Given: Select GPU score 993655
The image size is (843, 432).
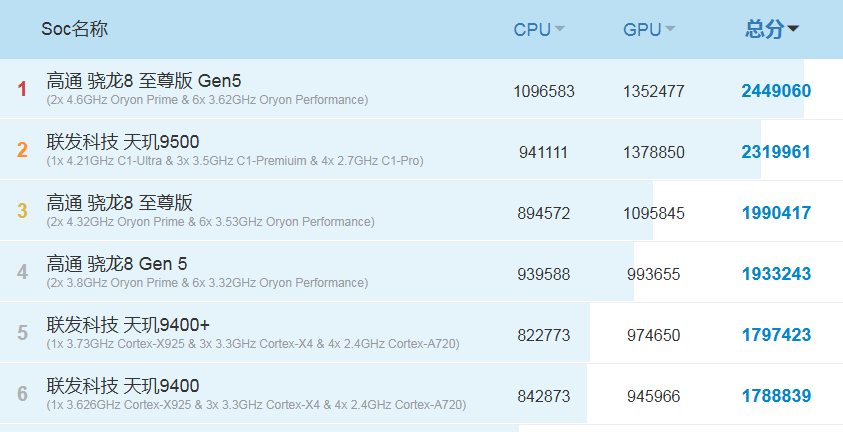Looking at the screenshot, I should (x=653, y=275).
